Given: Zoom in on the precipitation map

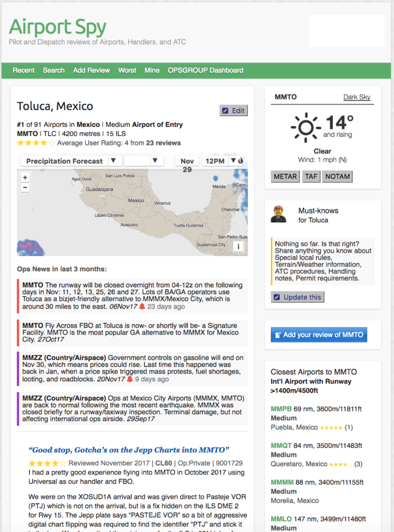Looking at the screenshot, I should pyautogui.click(x=25, y=177).
